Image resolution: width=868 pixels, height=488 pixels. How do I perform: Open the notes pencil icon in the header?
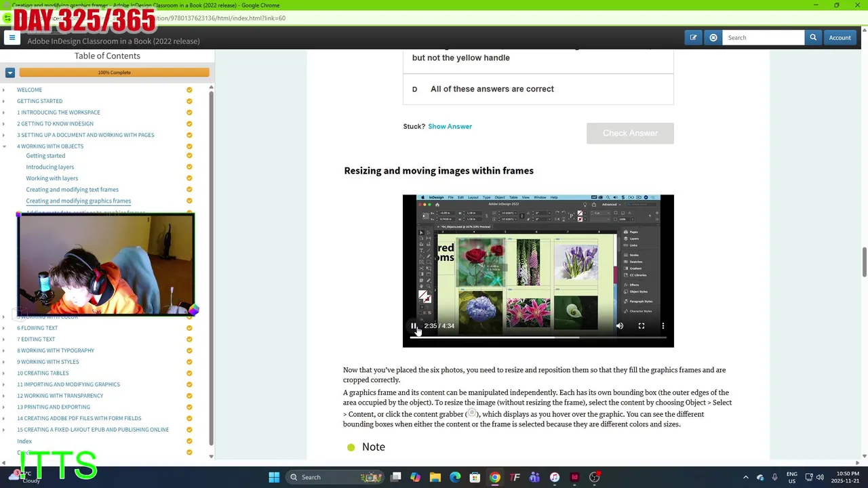click(693, 38)
